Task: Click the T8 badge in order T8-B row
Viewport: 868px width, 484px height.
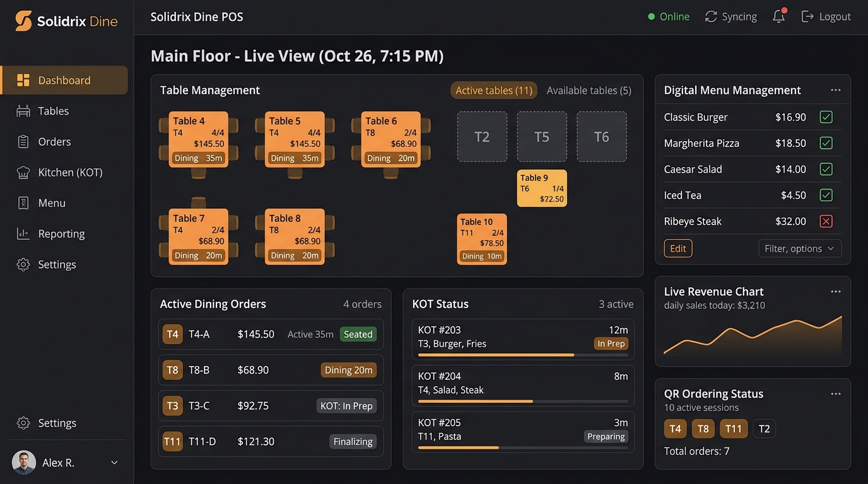Action: coord(172,370)
